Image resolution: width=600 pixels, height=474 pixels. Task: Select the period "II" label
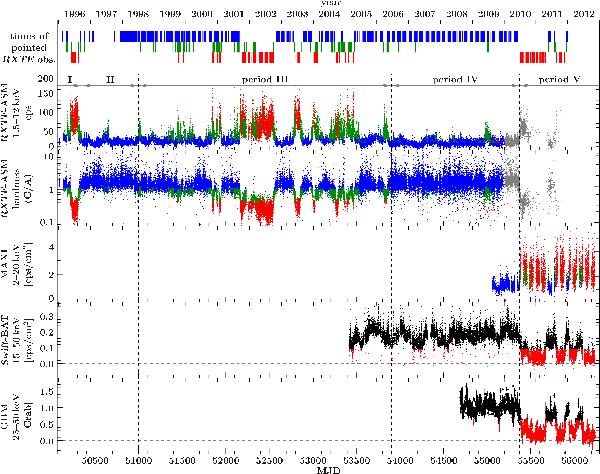[x=109, y=79]
